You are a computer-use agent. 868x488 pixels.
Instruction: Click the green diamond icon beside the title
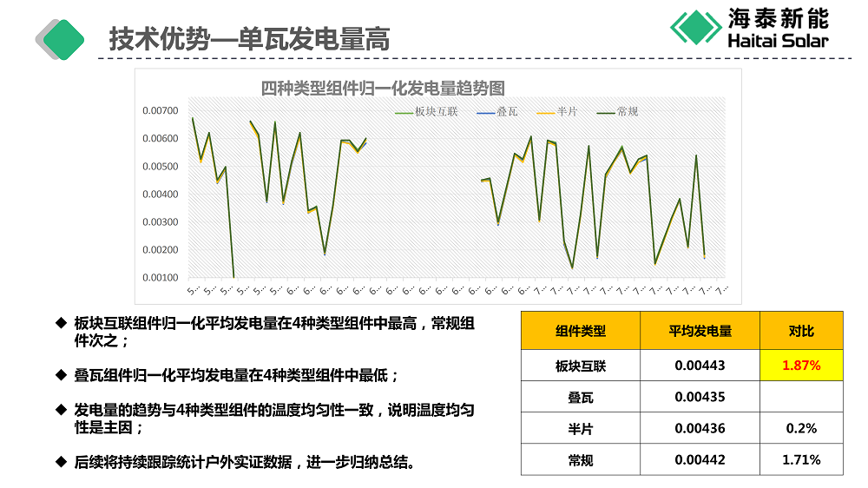tap(64, 39)
